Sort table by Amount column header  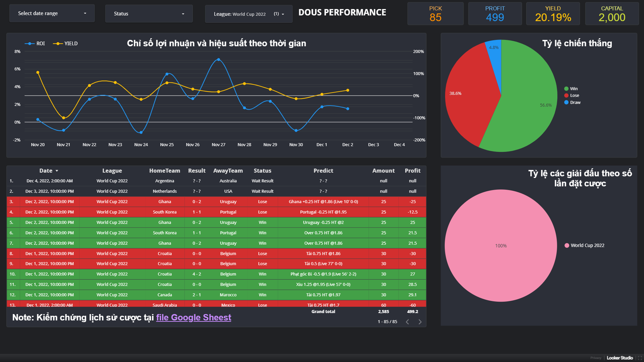pyautogui.click(x=383, y=171)
